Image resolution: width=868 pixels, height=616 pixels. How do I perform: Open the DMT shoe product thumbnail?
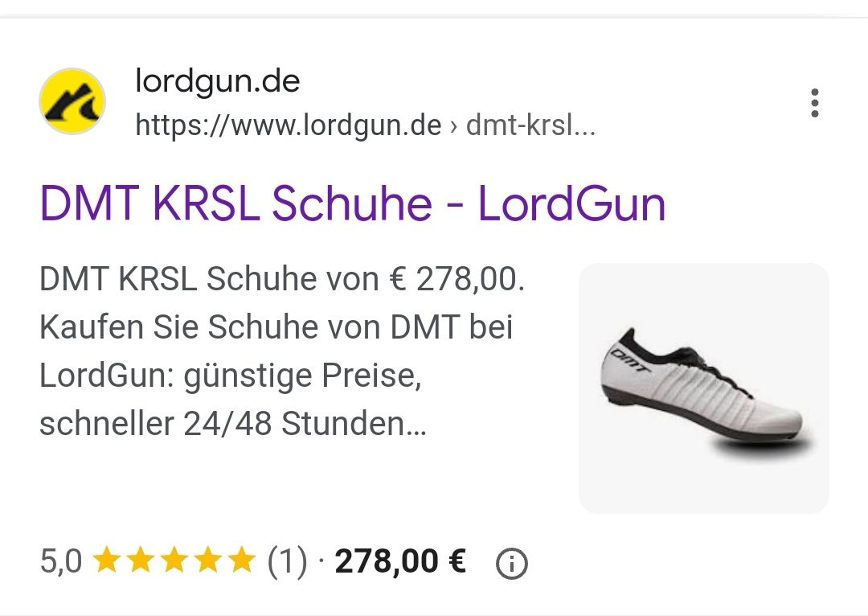tap(703, 388)
